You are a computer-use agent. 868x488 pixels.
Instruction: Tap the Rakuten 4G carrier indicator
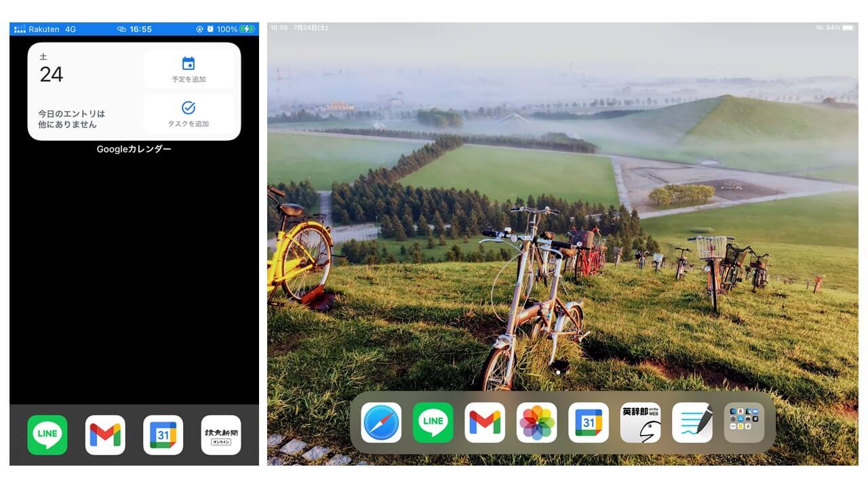[45, 29]
